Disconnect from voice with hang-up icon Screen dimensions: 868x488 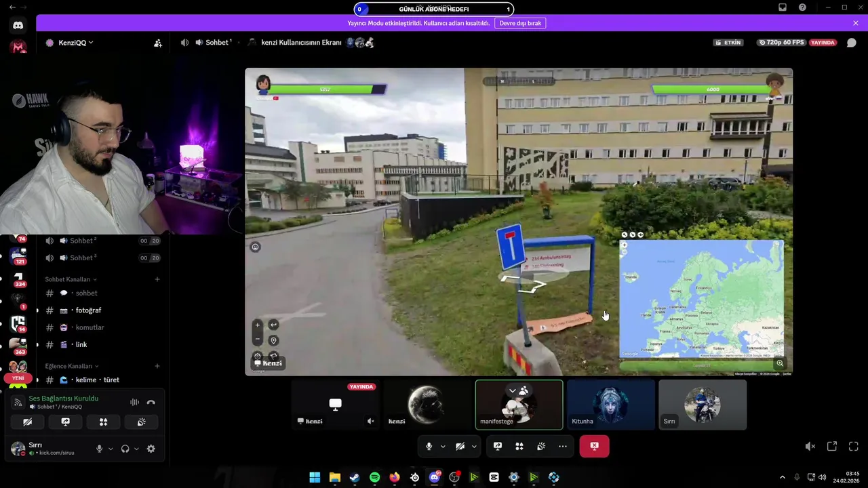point(151,403)
